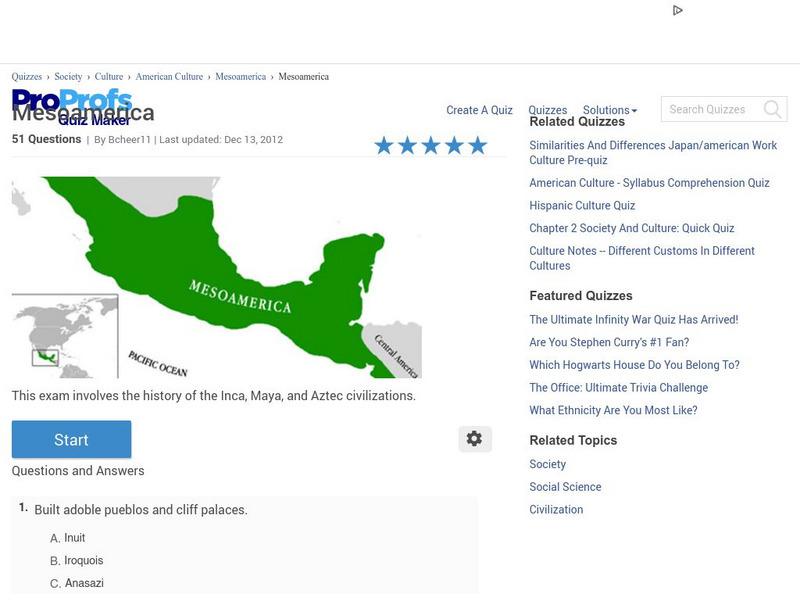800x594 pixels.
Task: Open Culture Notes Different Customs link
Action: pos(642,258)
